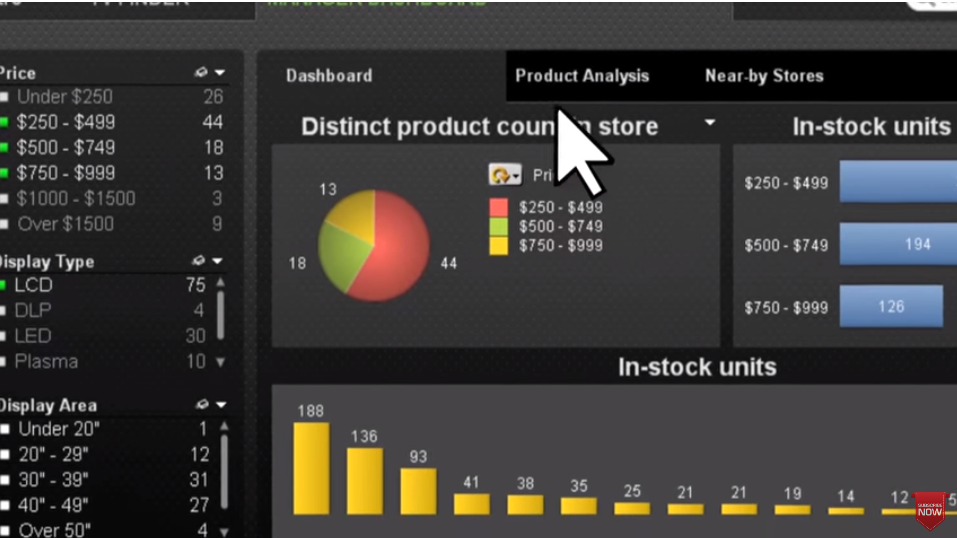Open the Price filter dropdown arrow
Screen dimensions: 957x538
click(x=220, y=73)
